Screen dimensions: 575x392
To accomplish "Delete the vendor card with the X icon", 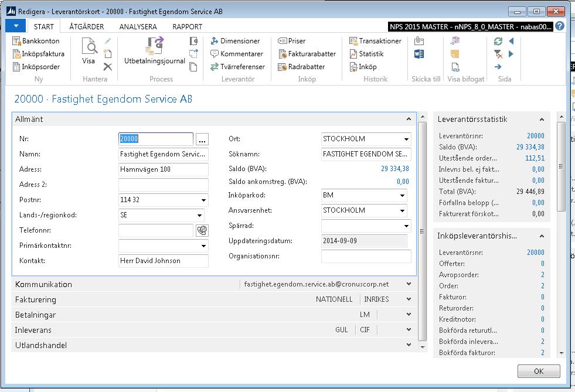I will click(107, 67).
